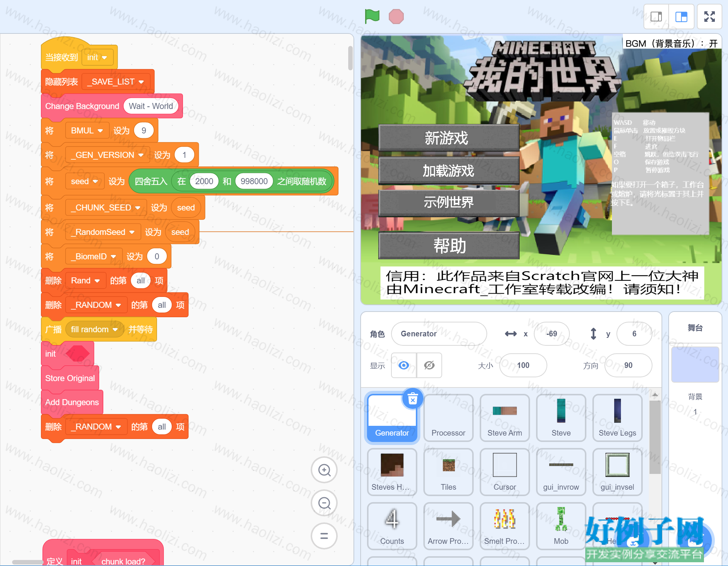This screenshot has height=566, width=728.
Task: Edit the sprite y position field
Action: pyautogui.click(x=634, y=334)
